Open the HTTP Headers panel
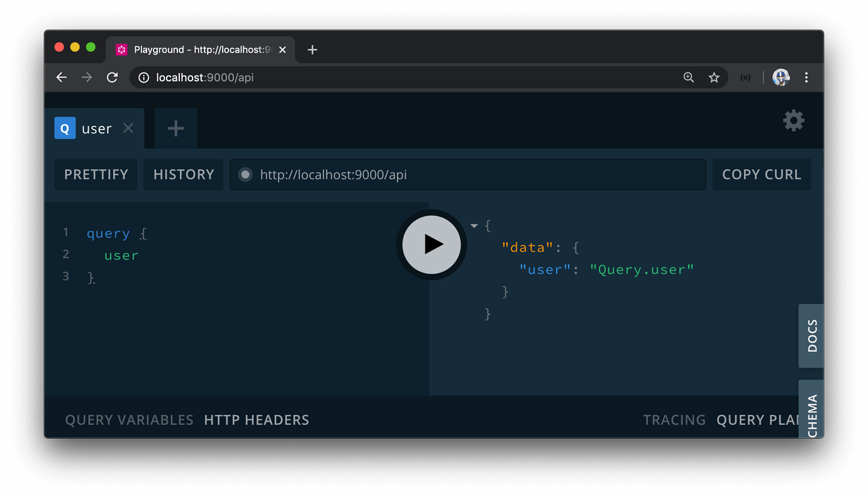Screen dimensions: 868x496 (257, 420)
